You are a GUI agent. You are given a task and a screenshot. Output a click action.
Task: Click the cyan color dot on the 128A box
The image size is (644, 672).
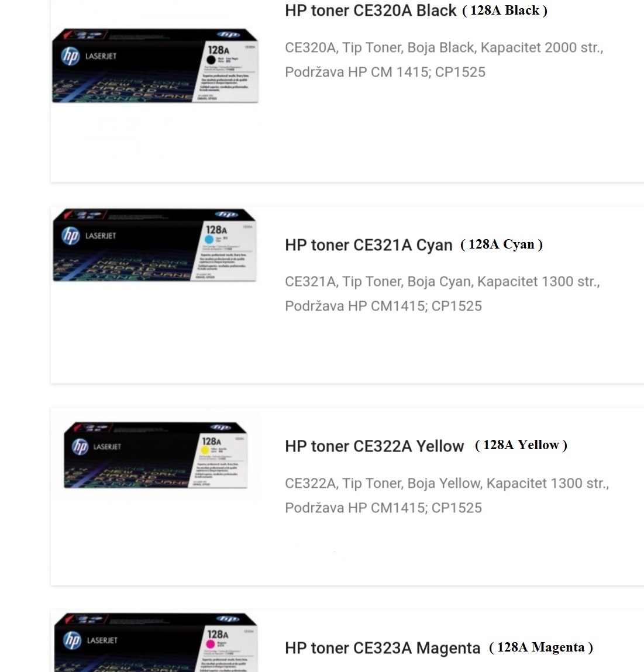[209, 239]
